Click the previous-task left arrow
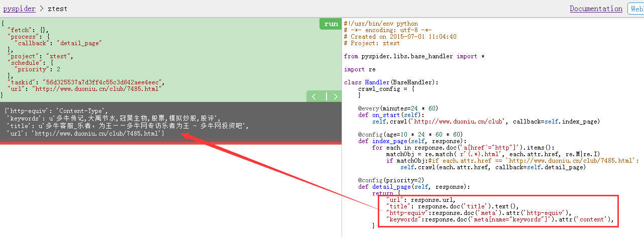The image size is (644, 237). (x=314, y=96)
